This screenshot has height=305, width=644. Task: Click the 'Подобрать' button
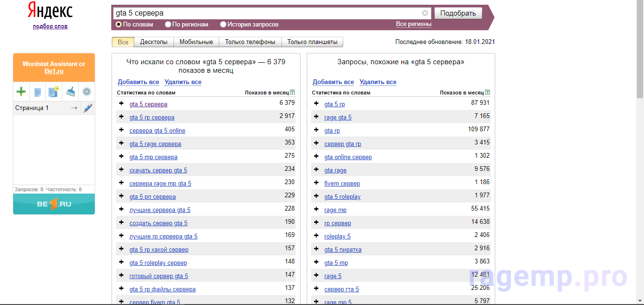[458, 13]
